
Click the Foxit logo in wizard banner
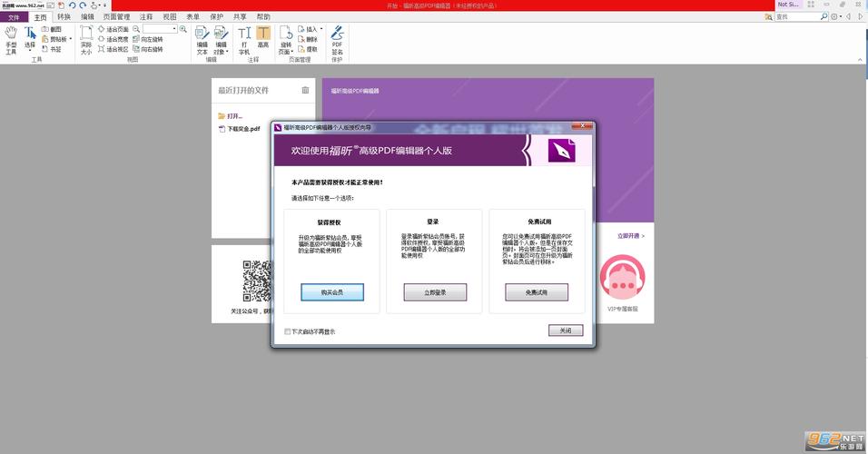(x=561, y=150)
